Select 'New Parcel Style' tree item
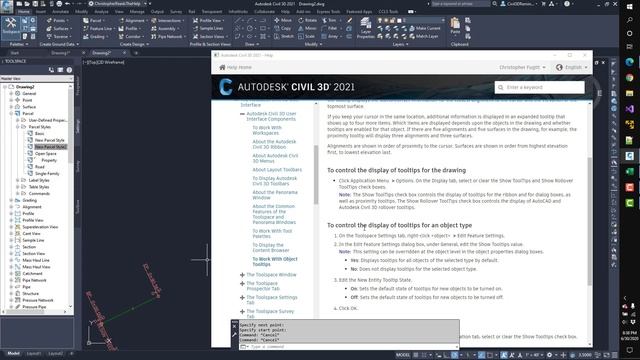The height and width of the screenshot is (360, 640). 50,140
